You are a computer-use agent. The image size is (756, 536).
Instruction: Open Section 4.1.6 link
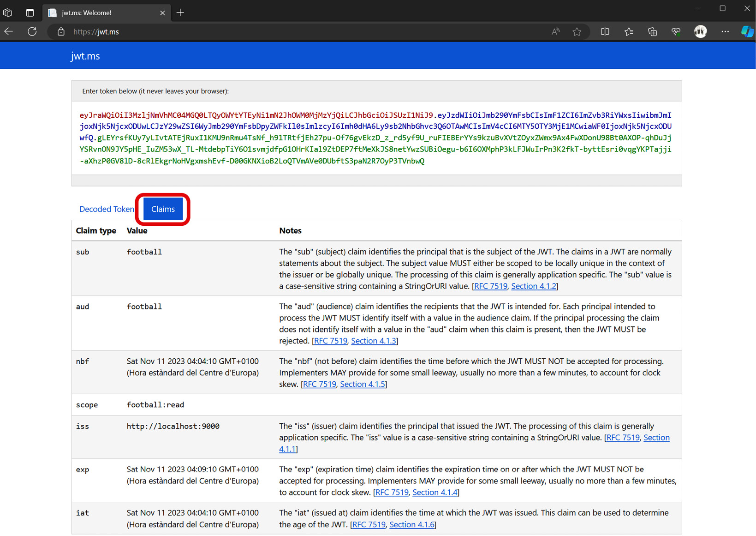point(412,524)
